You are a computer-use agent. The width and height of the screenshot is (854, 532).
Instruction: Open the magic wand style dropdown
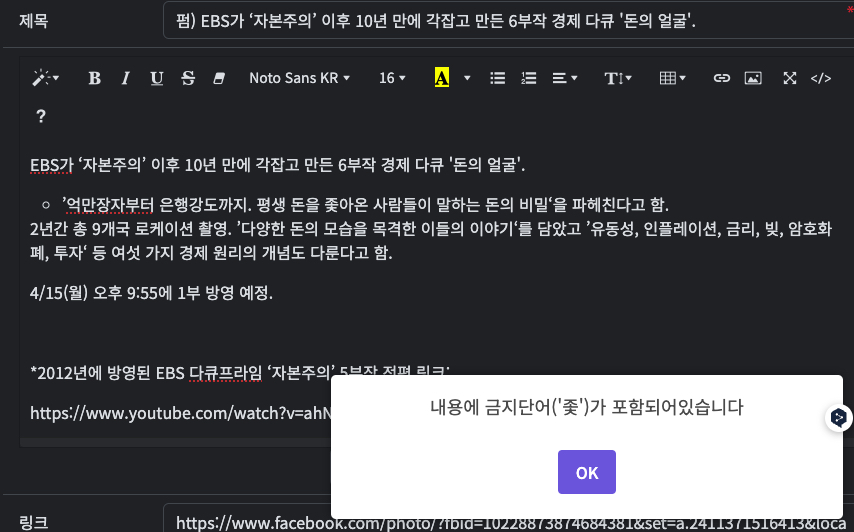tap(46, 78)
